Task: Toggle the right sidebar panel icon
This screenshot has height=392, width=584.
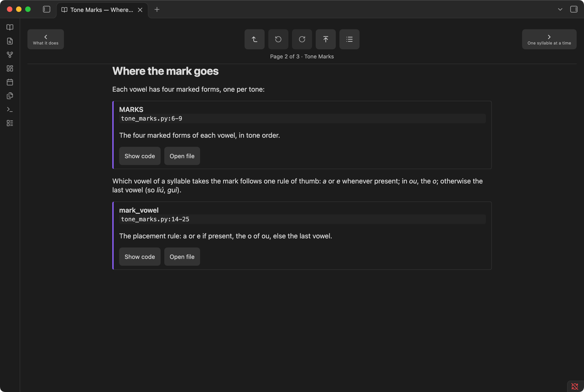Action: click(574, 9)
